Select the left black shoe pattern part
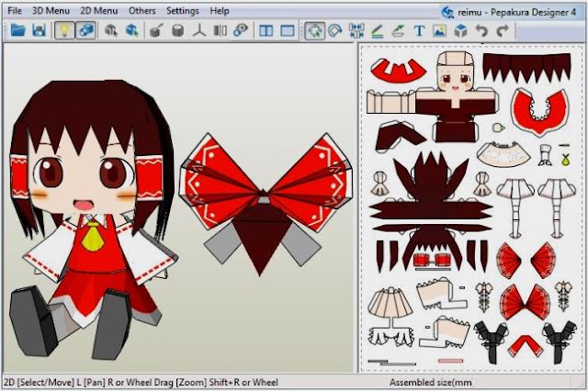Screen dimensions: 588x391 pos(491,341)
